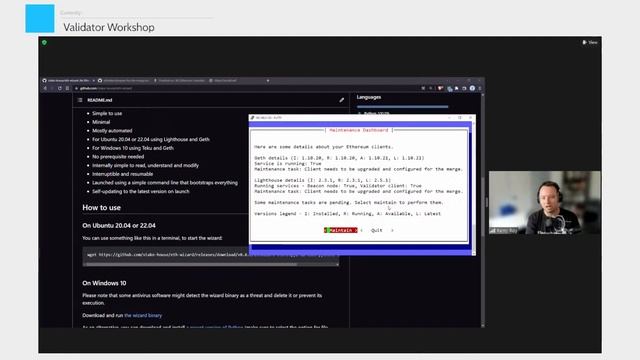Image resolution: width=640 pixels, height=360 pixels.
Task: Click the README.md file title
Action: pyautogui.click(x=100, y=100)
